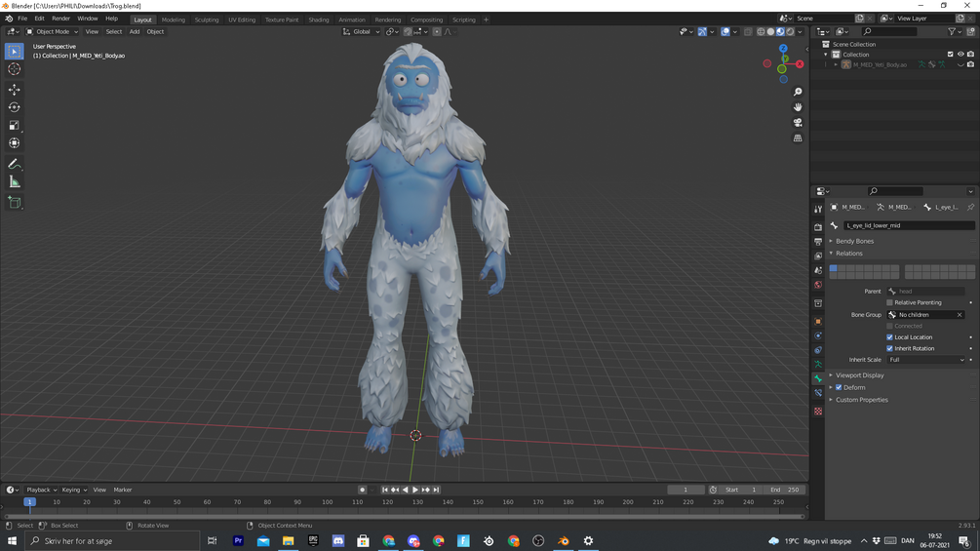Open the Tool properties tab

coord(818,210)
